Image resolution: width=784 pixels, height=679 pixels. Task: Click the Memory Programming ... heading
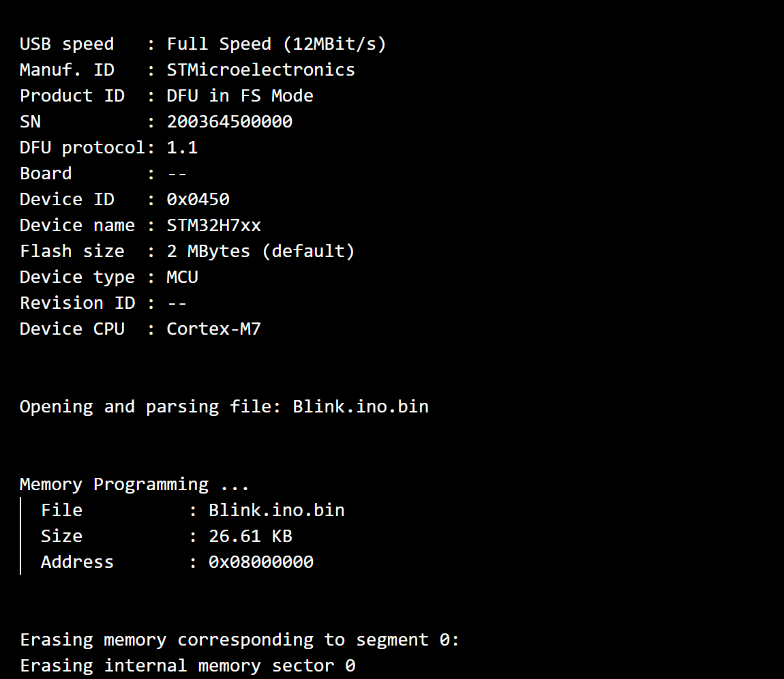[134, 485]
